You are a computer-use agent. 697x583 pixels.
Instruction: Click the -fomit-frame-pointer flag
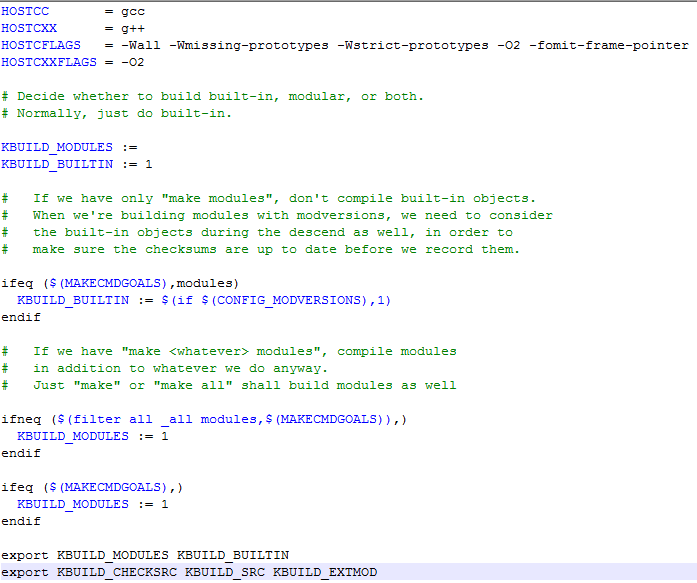coord(609,45)
